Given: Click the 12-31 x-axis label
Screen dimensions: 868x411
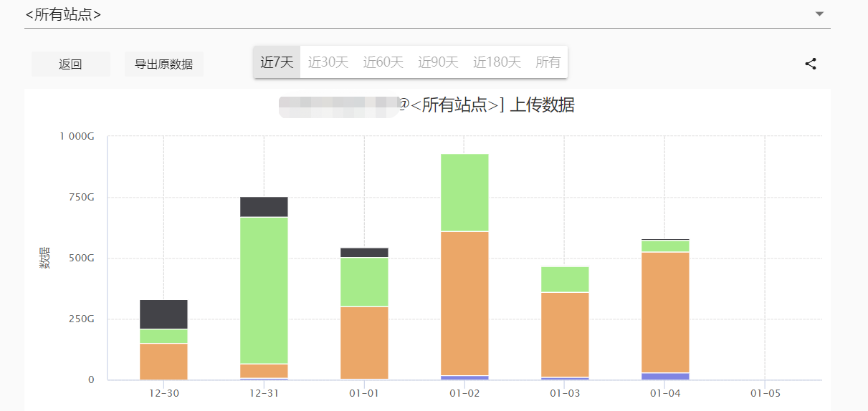Looking at the screenshot, I should tap(264, 394).
